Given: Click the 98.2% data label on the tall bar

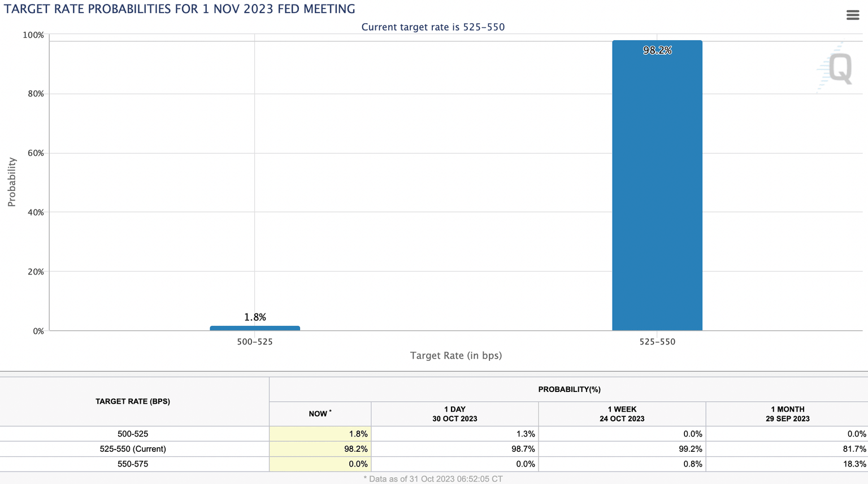Looking at the screenshot, I should pyautogui.click(x=657, y=50).
